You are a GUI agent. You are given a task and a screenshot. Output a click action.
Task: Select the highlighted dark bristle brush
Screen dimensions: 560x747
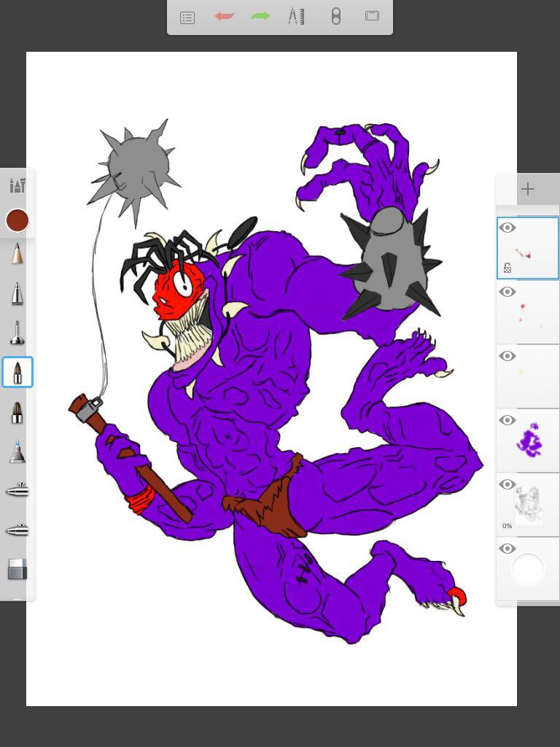[x=17, y=372]
